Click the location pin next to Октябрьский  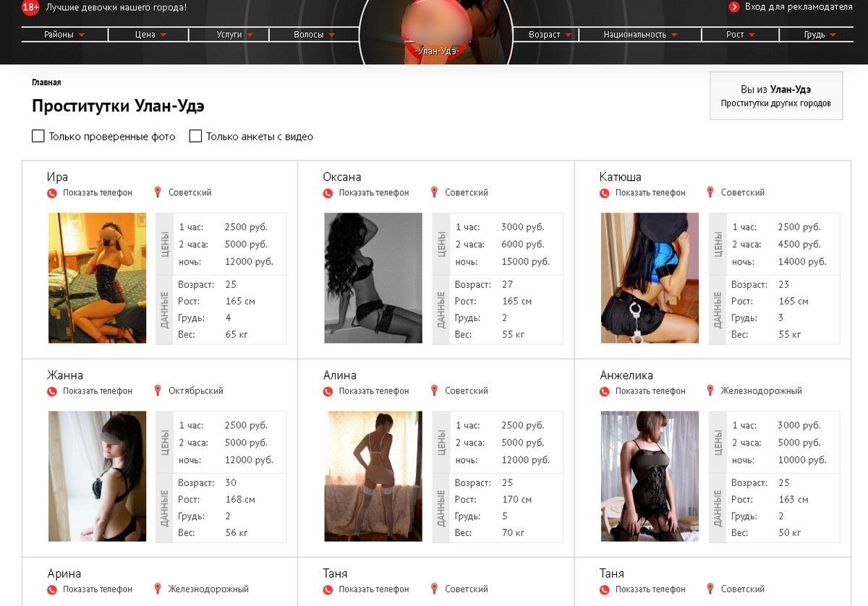pyautogui.click(x=158, y=391)
